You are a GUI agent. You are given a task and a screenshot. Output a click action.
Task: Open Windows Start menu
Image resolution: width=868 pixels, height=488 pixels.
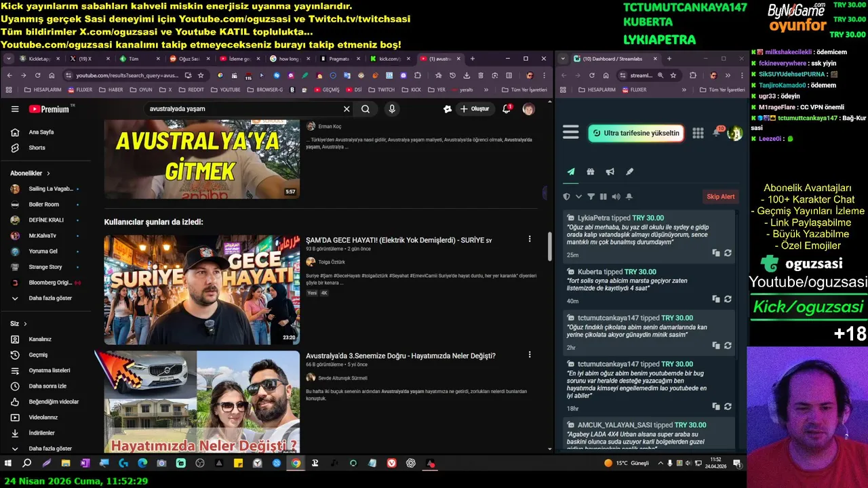click(x=9, y=464)
